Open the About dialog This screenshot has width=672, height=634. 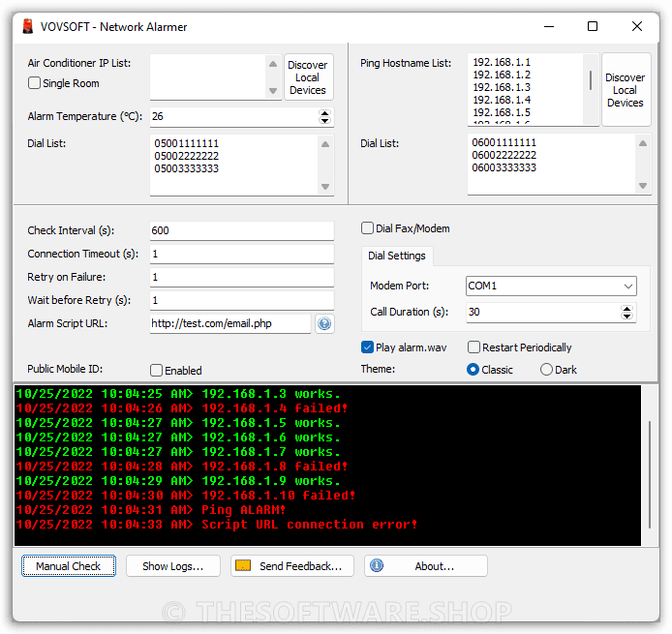[x=426, y=566]
